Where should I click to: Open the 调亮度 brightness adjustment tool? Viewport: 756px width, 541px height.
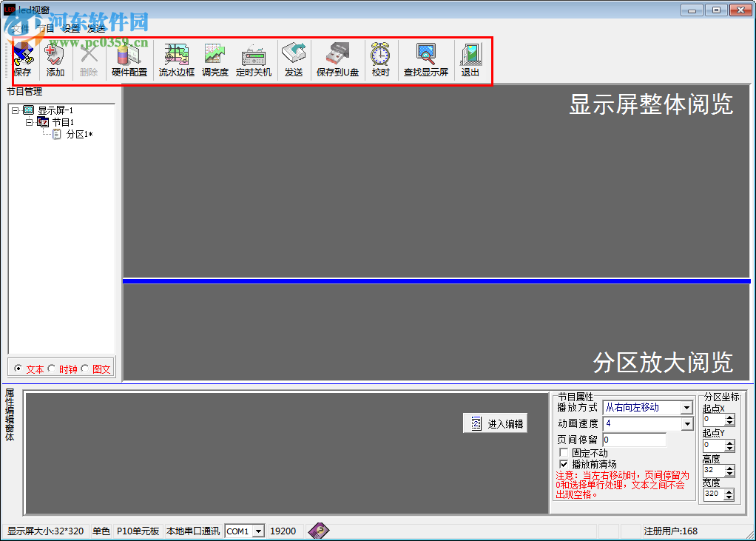click(215, 59)
